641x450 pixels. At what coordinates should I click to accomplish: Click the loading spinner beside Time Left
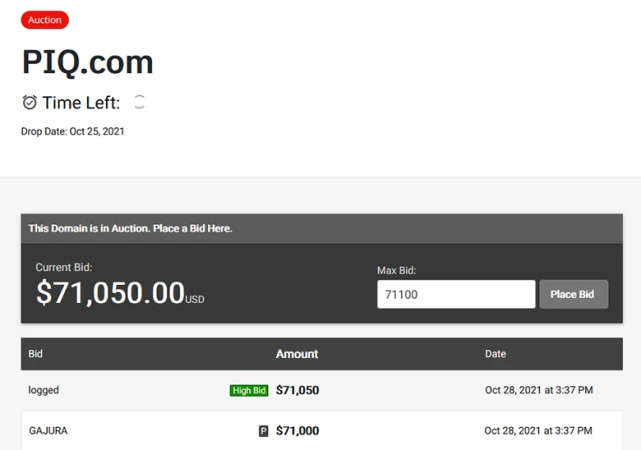coord(139,102)
